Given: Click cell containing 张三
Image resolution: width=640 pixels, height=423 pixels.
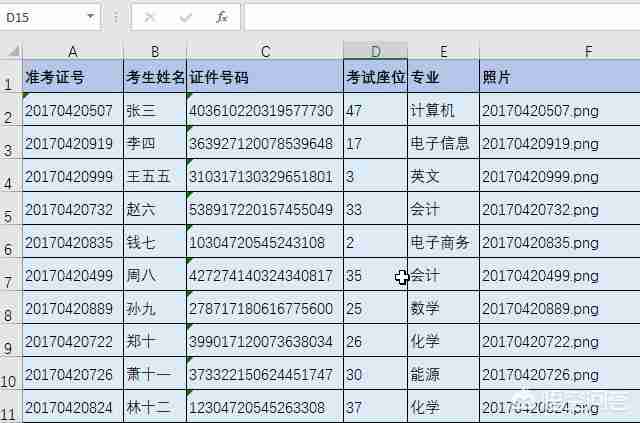Looking at the screenshot, I should (x=155, y=111).
